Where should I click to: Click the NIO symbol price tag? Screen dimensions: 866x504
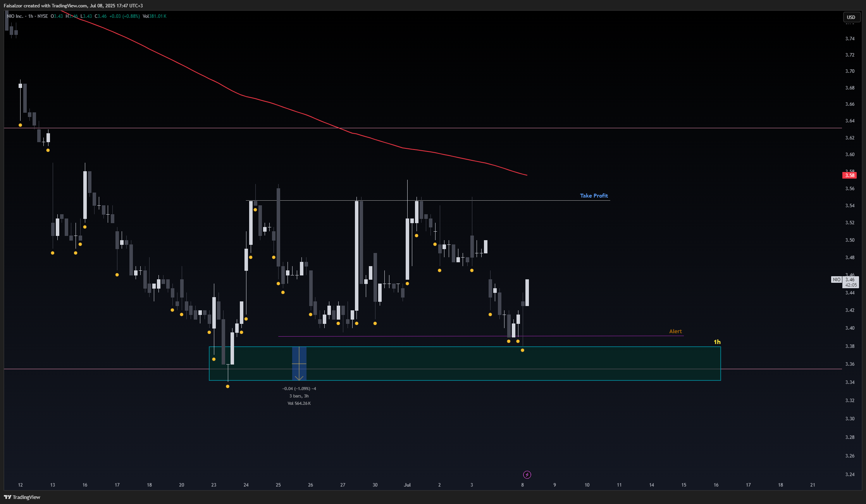coord(837,279)
